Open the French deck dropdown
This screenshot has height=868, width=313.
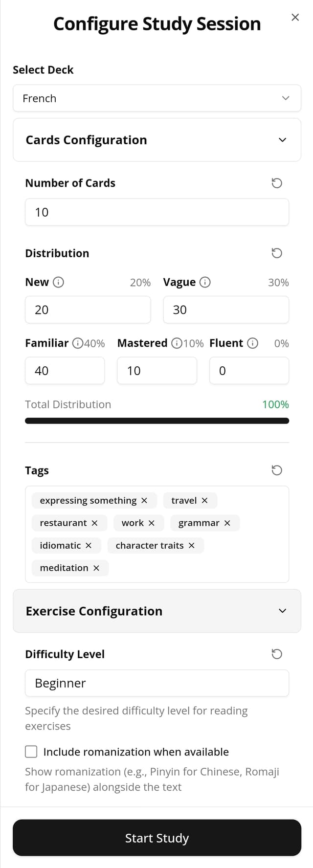157,98
